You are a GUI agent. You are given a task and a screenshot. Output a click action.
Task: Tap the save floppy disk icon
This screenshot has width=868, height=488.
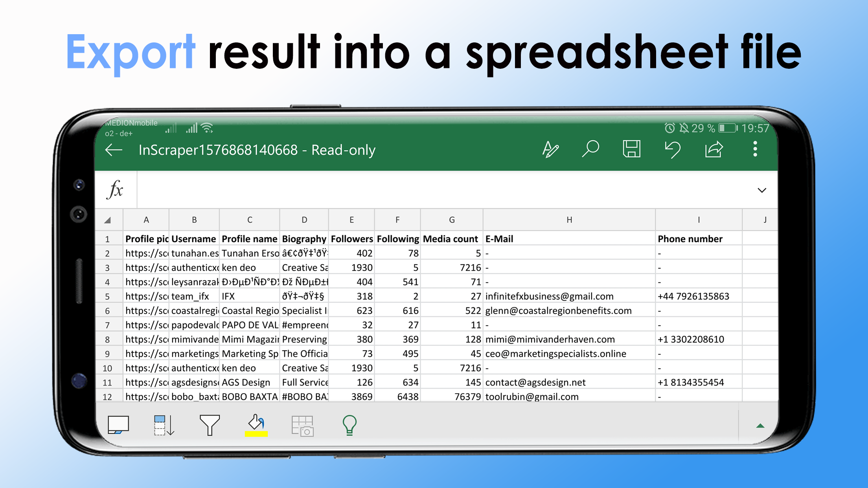click(x=632, y=149)
